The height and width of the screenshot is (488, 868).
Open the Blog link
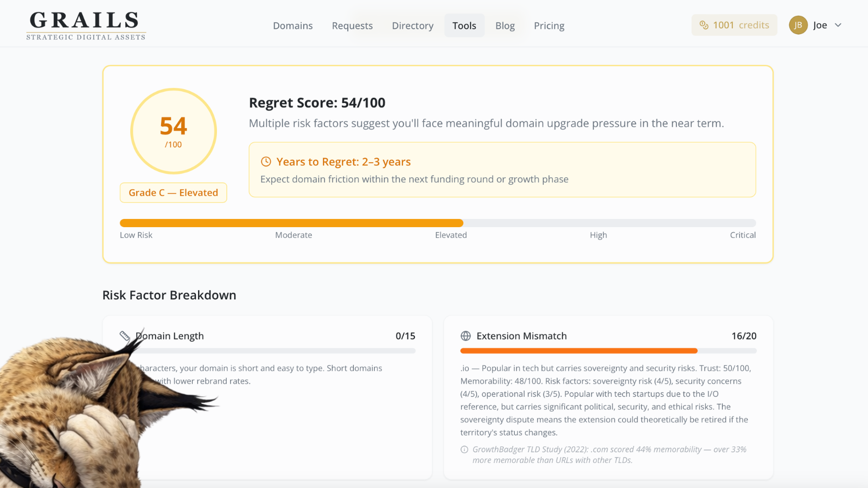(505, 25)
